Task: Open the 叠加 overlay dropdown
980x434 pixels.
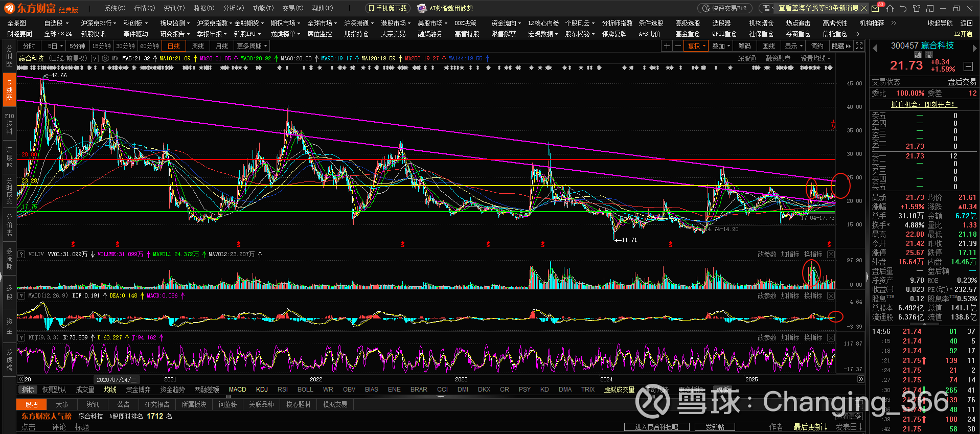Action: 721,46
